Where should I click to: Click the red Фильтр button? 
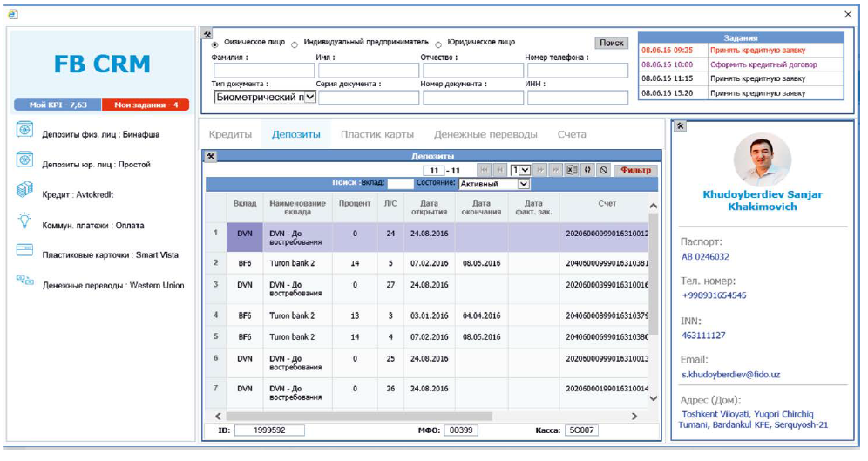635,171
